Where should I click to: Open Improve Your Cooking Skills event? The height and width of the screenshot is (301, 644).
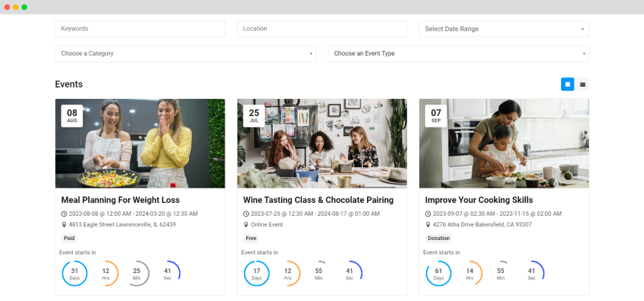[x=479, y=200]
